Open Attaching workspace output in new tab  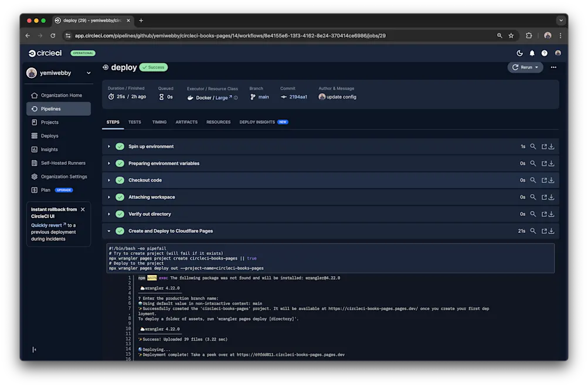coord(542,197)
